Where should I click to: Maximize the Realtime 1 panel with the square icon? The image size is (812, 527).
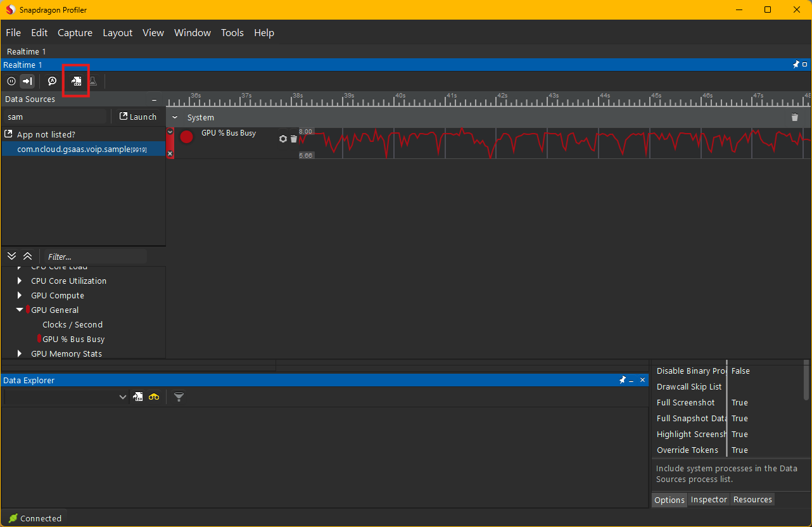(805, 65)
